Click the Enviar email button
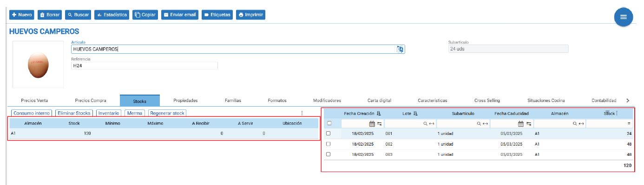The width and height of the screenshot is (644, 185). click(180, 15)
